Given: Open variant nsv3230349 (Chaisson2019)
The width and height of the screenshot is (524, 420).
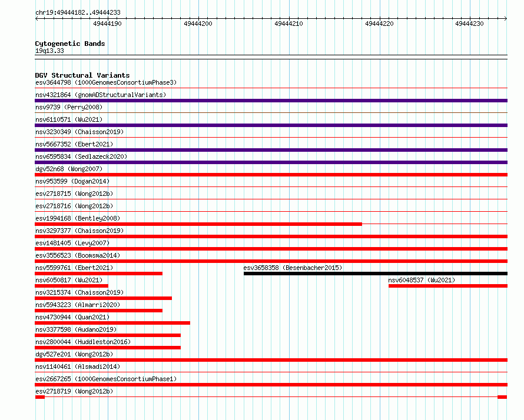Looking at the screenshot, I should click(x=79, y=132).
